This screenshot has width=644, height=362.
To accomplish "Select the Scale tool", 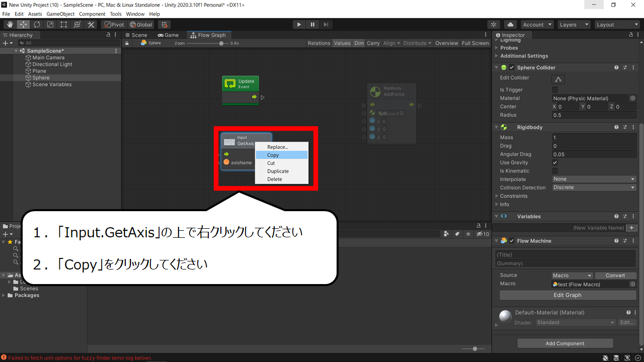I will point(50,25).
